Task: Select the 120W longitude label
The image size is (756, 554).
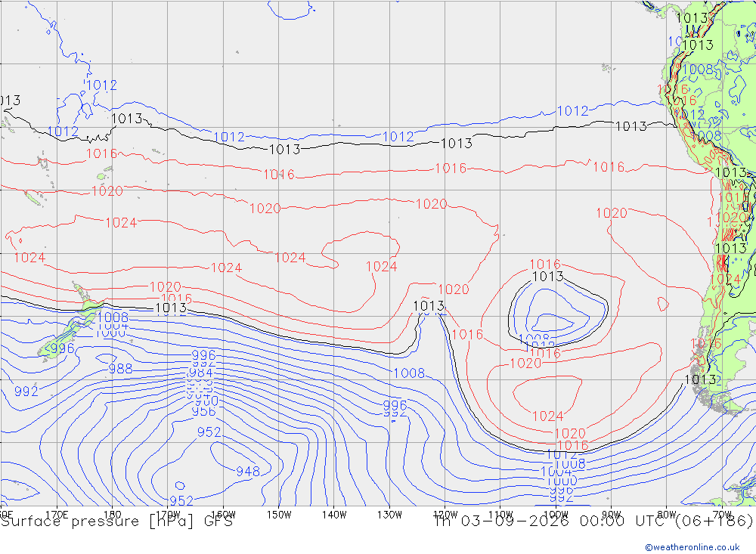Action: (445, 515)
